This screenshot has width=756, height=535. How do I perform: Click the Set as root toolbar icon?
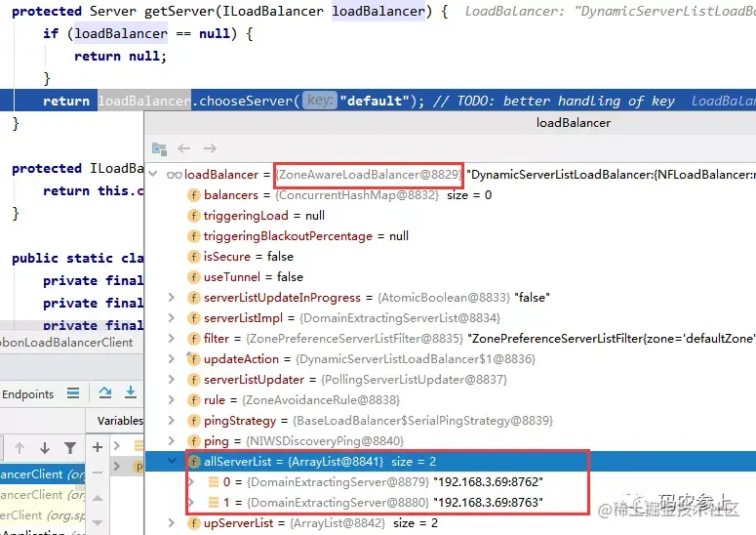tap(159, 148)
